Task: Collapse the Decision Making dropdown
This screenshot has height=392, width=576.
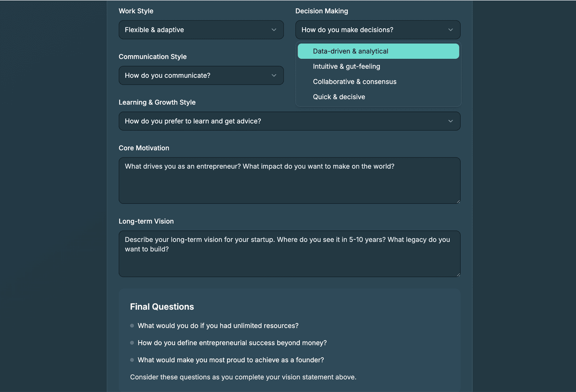Action: click(x=377, y=30)
